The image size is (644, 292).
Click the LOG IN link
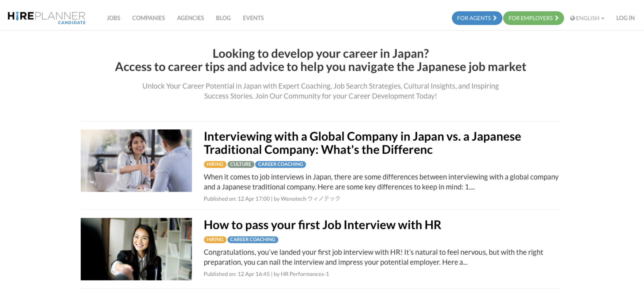pos(625,18)
